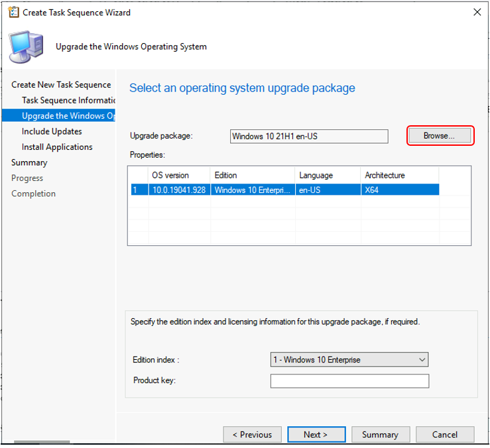
Task: Click the wizard title bar clipboard icon
Action: coord(13,12)
